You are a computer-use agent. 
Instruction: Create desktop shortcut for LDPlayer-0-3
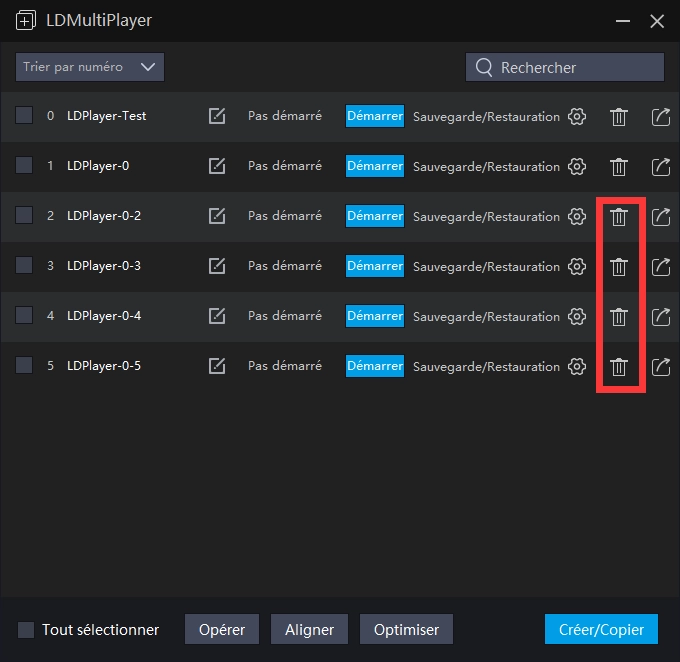pyautogui.click(x=660, y=266)
